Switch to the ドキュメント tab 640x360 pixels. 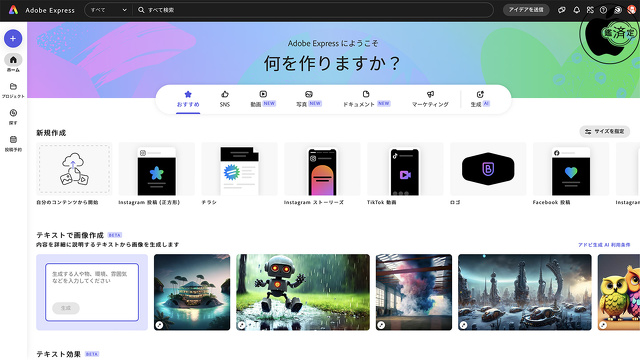click(x=366, y=99)
